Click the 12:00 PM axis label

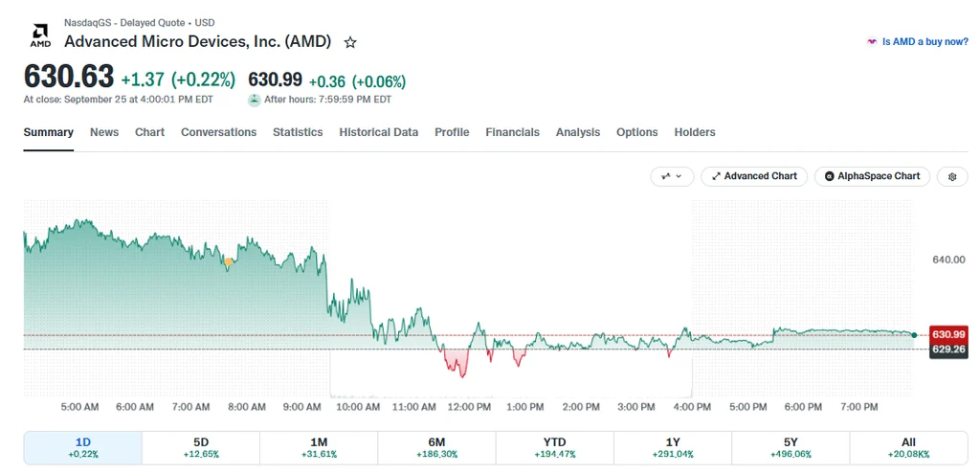coord(470,407)
